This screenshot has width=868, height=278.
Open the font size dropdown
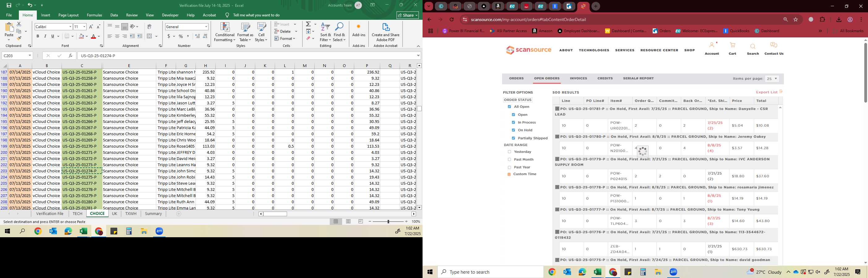click(x=84, y=27)
